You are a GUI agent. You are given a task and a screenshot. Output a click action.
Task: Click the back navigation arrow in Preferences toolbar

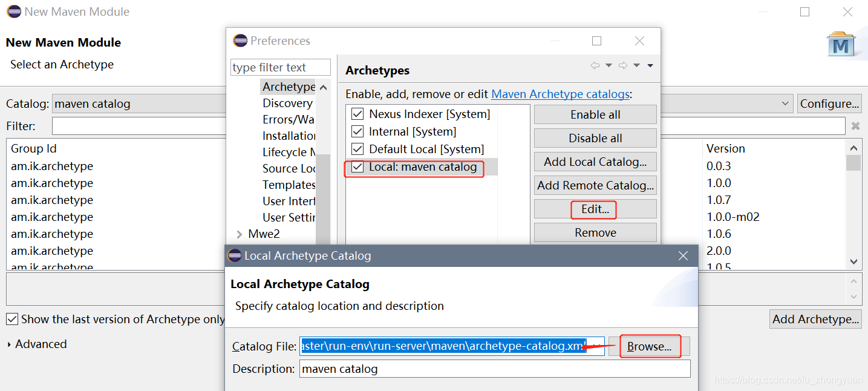(595, 65)
